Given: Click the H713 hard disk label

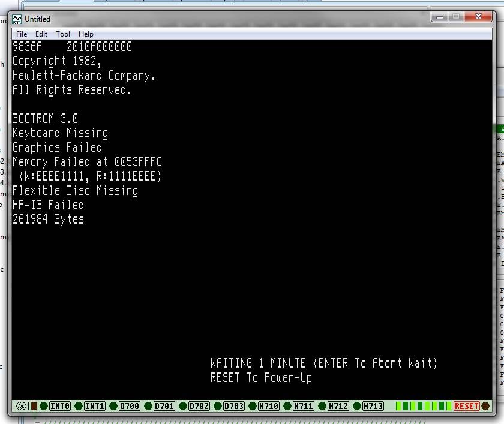Looking at the screenshot, I should pos(373,406).
